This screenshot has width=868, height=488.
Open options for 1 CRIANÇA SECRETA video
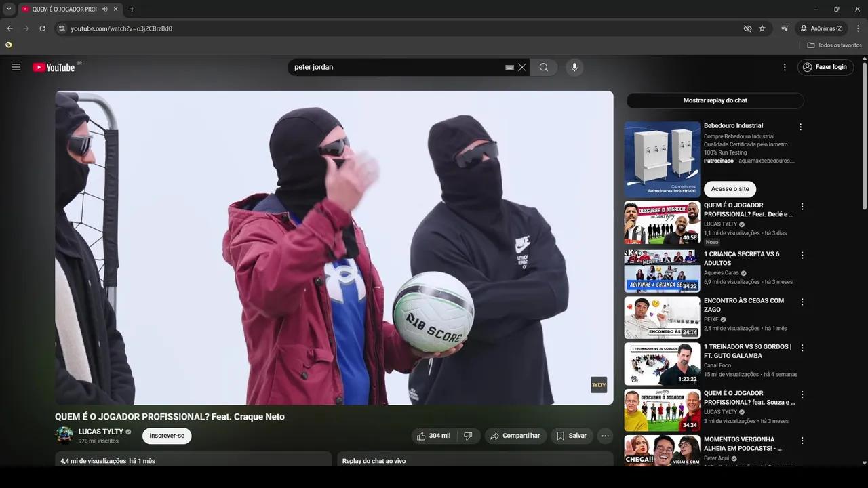[x=802, y=256]
